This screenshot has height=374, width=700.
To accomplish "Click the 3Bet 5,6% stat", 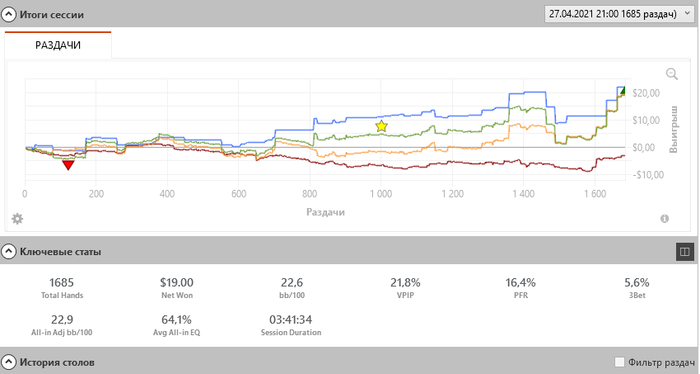I will coord(637,288).
